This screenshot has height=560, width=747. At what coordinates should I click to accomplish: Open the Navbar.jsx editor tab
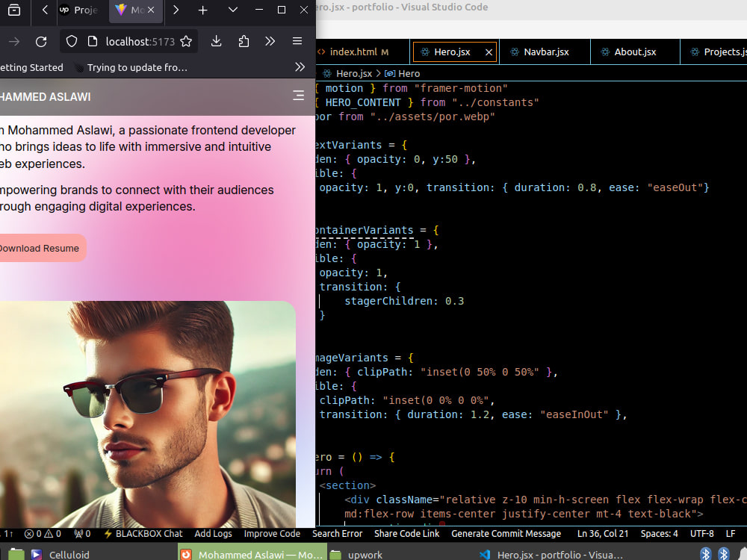coord(545,52)
